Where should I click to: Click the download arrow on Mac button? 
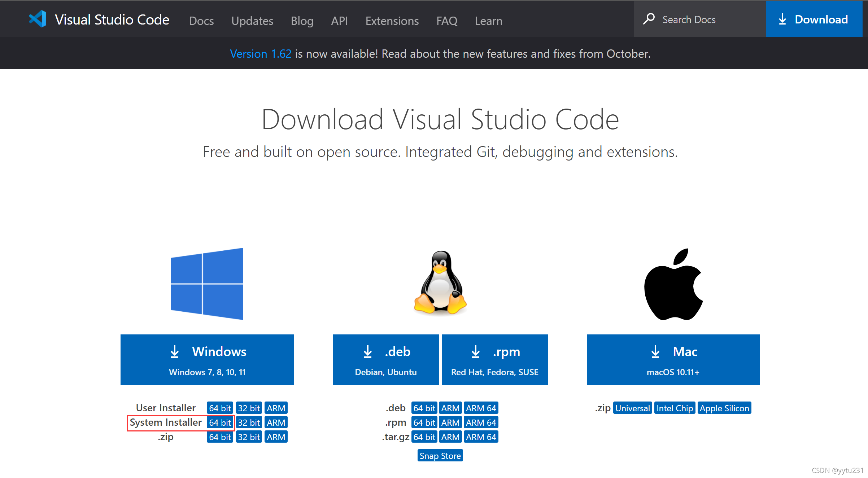coord(655,351)
